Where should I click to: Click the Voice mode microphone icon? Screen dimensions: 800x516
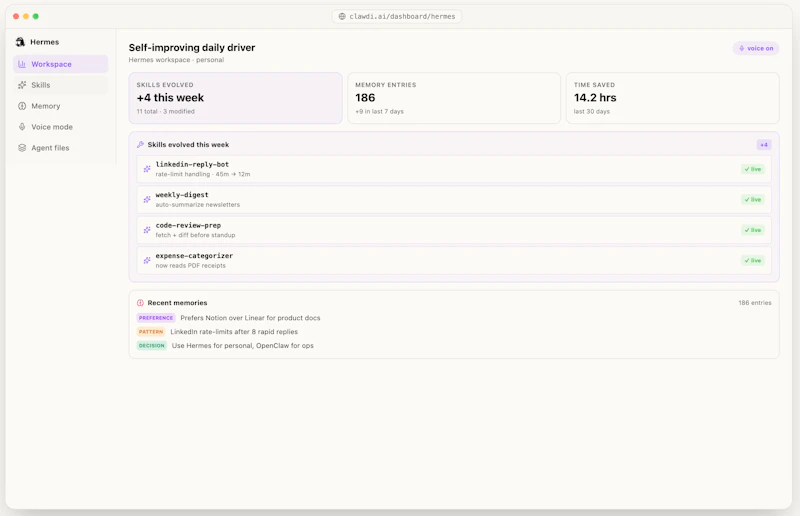pyautogui.click(x=22, y=127)
